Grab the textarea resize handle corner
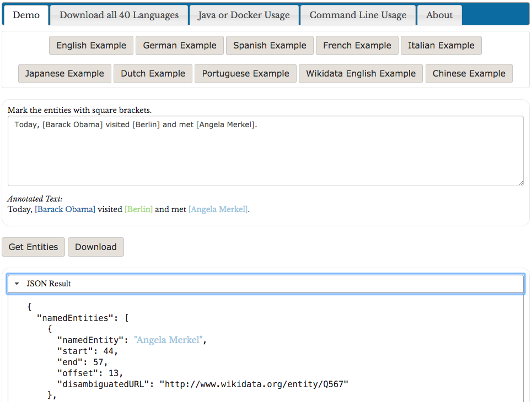Image resolution: width=532 pixels, height=402 pixels. point(521,183)
